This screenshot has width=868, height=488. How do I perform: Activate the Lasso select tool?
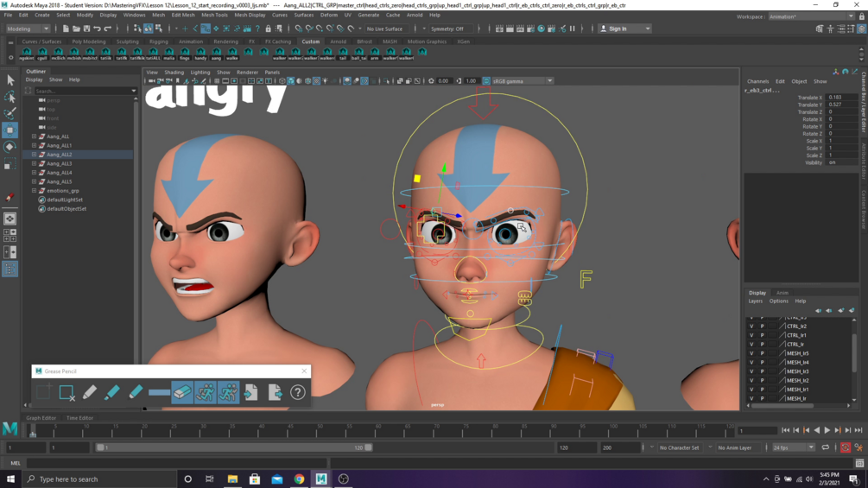click(10, 97)
